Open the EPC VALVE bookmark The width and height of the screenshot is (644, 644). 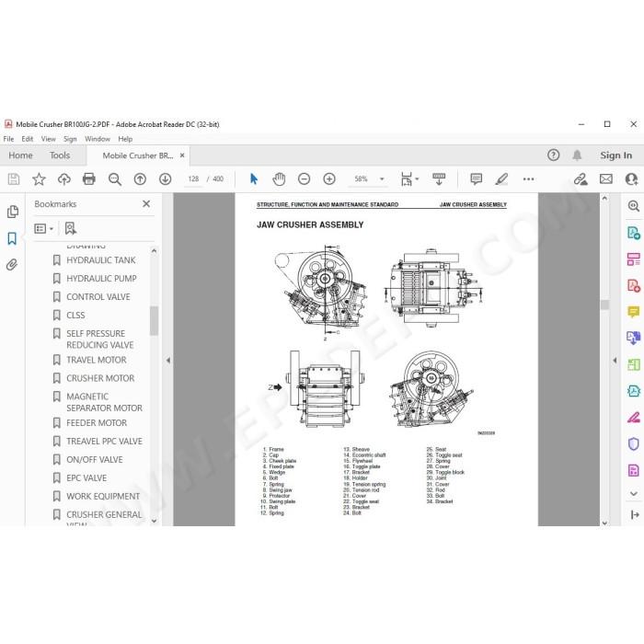click(x=86, y=477)
